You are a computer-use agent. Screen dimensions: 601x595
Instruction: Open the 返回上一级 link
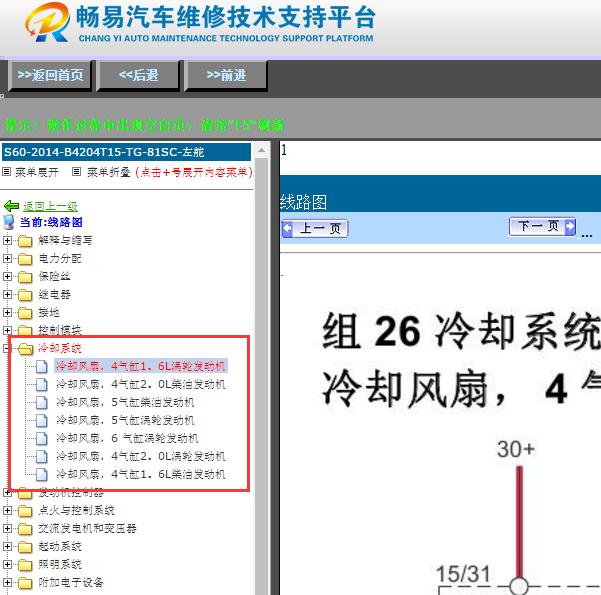[50, 206]
